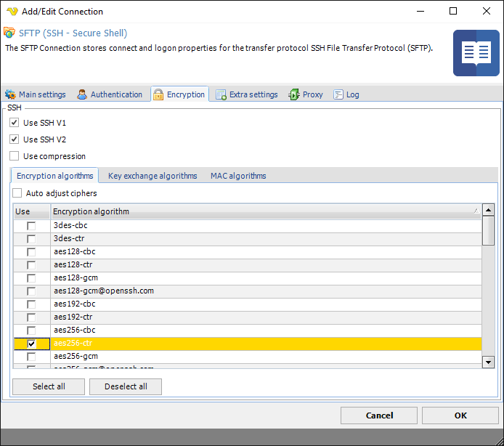Click the blue book help icon
The height and width of the screenshot is (446, 504).
coord(476,53)
